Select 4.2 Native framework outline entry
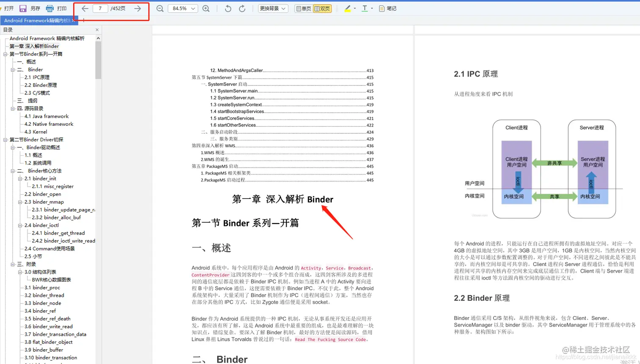Viewport: 640px width, 364px height. click(49, 124)
